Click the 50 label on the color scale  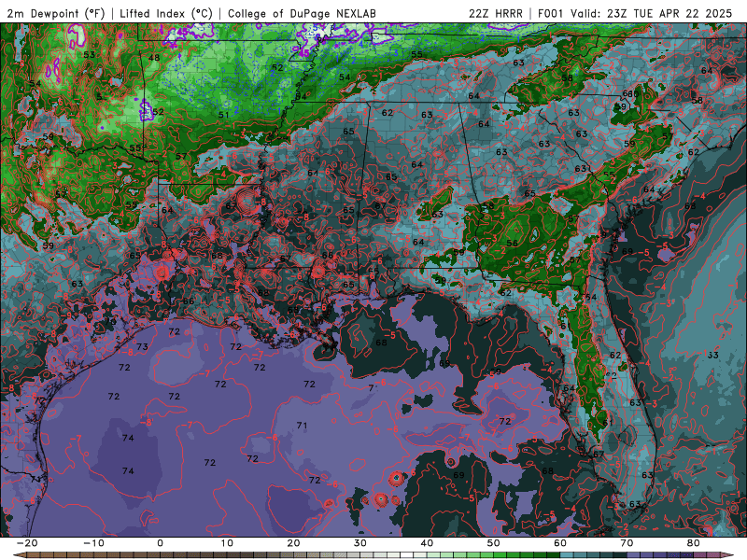point(494,543)
